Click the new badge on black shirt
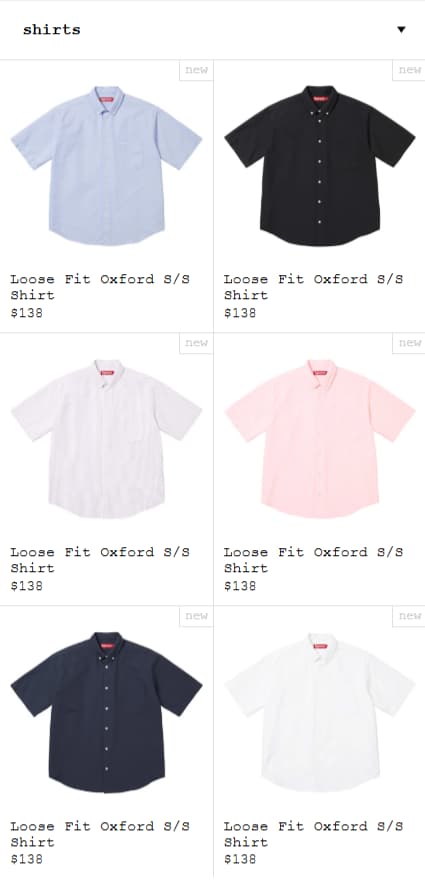The height and width of the screenshot is (882, 425). (x=409, y=70)
